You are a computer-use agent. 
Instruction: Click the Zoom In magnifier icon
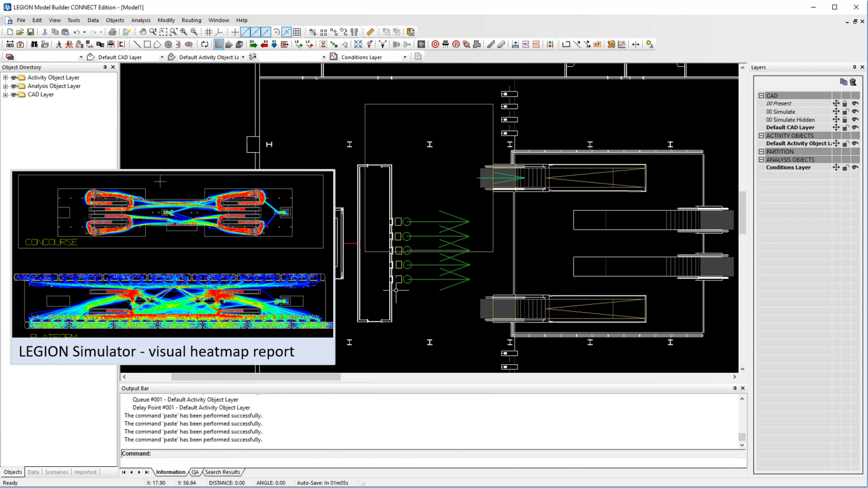[x=184, y=32]
